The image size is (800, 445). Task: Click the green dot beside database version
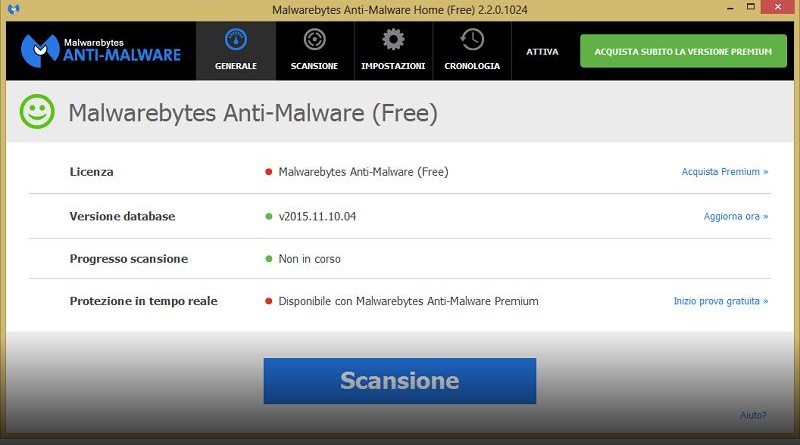click(268, 216)
